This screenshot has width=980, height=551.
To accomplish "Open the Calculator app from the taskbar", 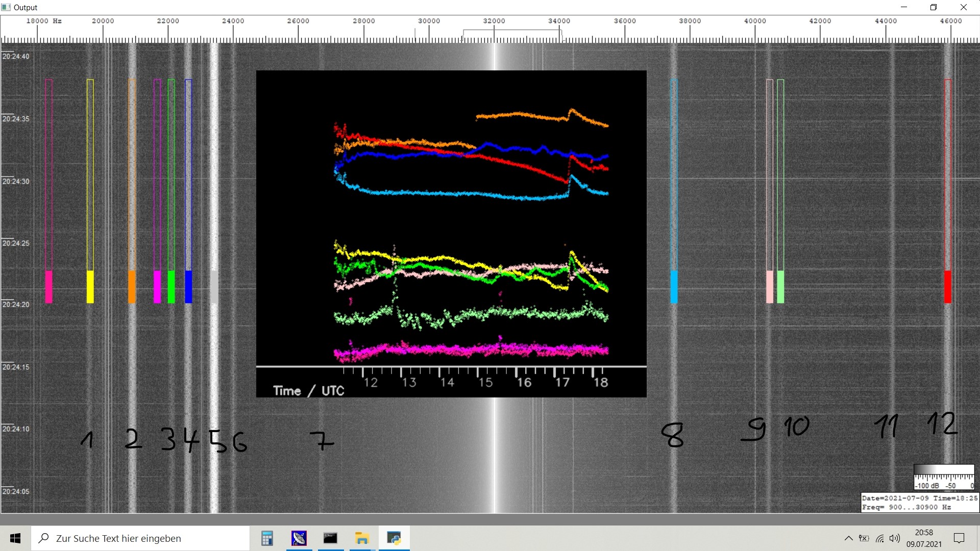I will click(x=267, y=538).
